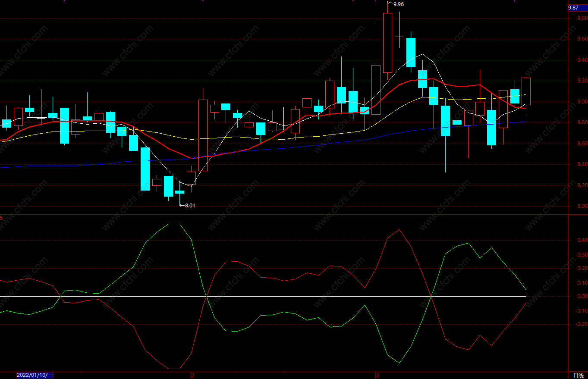Click the 0.40 indicator axis label
The width and height of the screenshot is (588, 379).
coord(582,241)
